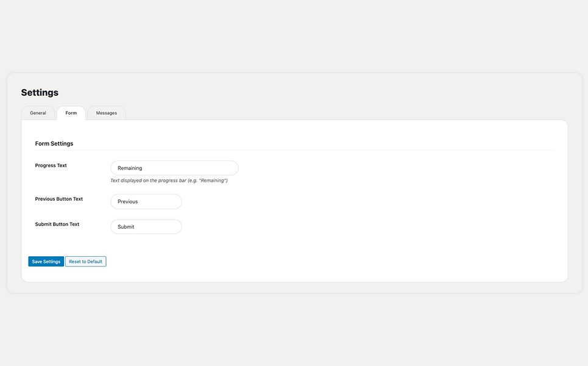
Task: Place cursor in field containing "Remaining"
Action: [174, 168]
